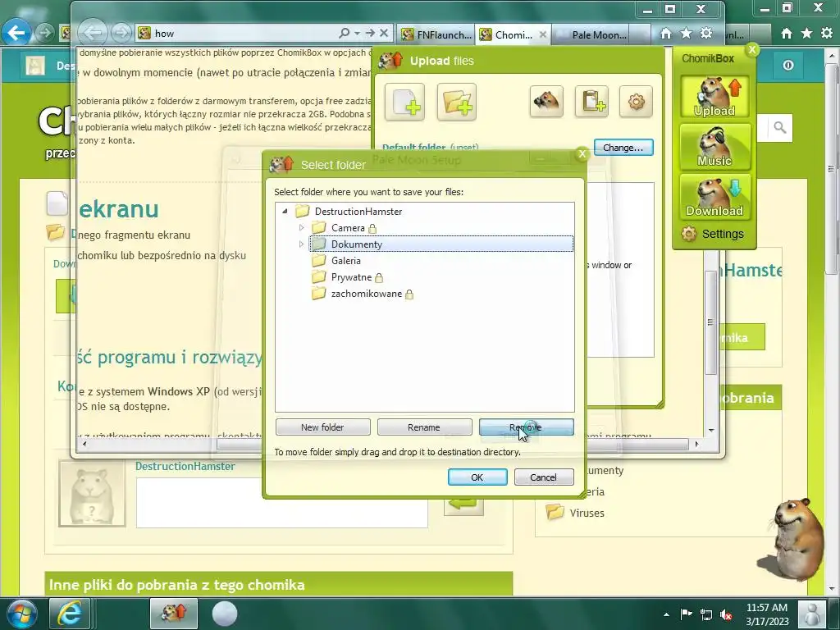Click the Change... button for default folder
Viewport: 840px width, 630px height.
pos(623,148)
